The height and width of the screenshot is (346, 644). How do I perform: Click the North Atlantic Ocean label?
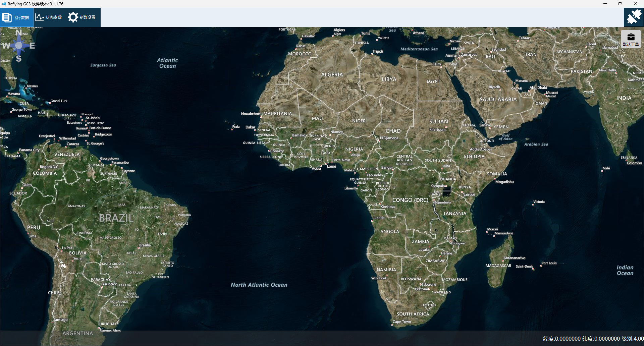pyautogui.click(x=259, y=285)
